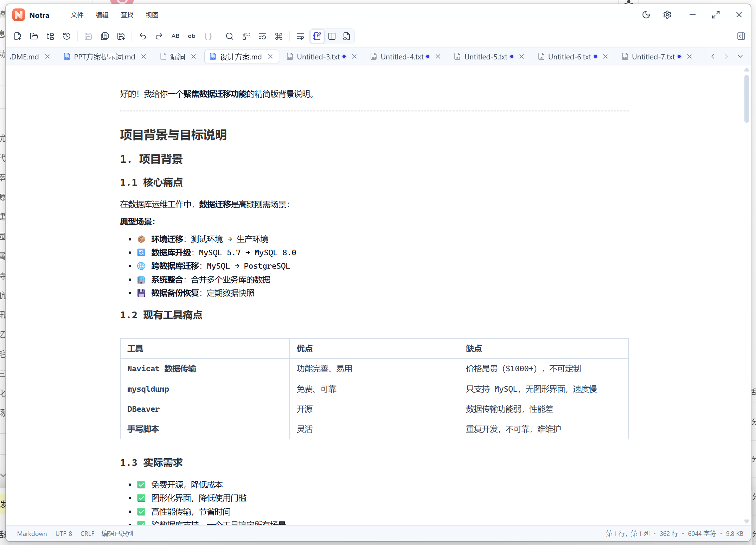
Task: Open recent files history icon
Action: coord(67,36)
